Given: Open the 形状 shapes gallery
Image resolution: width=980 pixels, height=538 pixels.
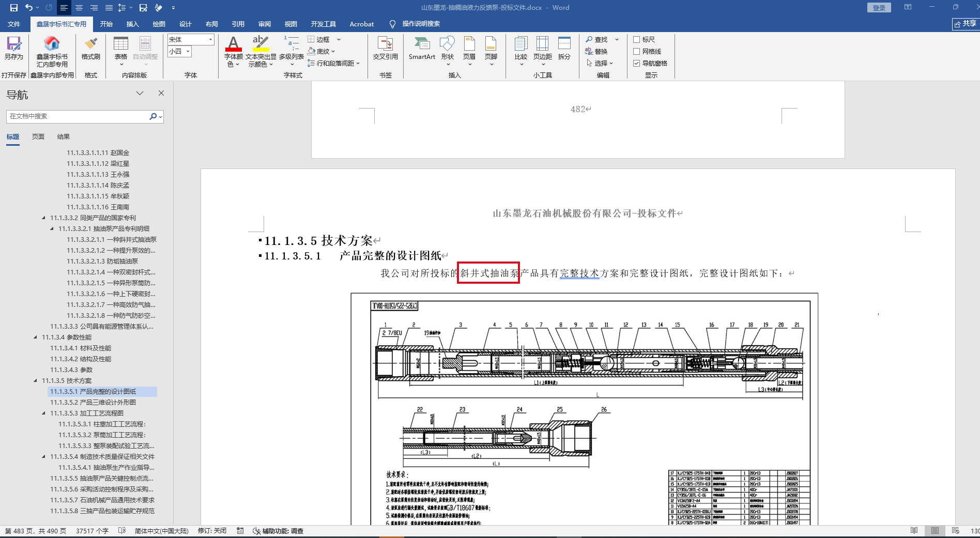Looking at the screenshot, I should click(x=448, y=51).
